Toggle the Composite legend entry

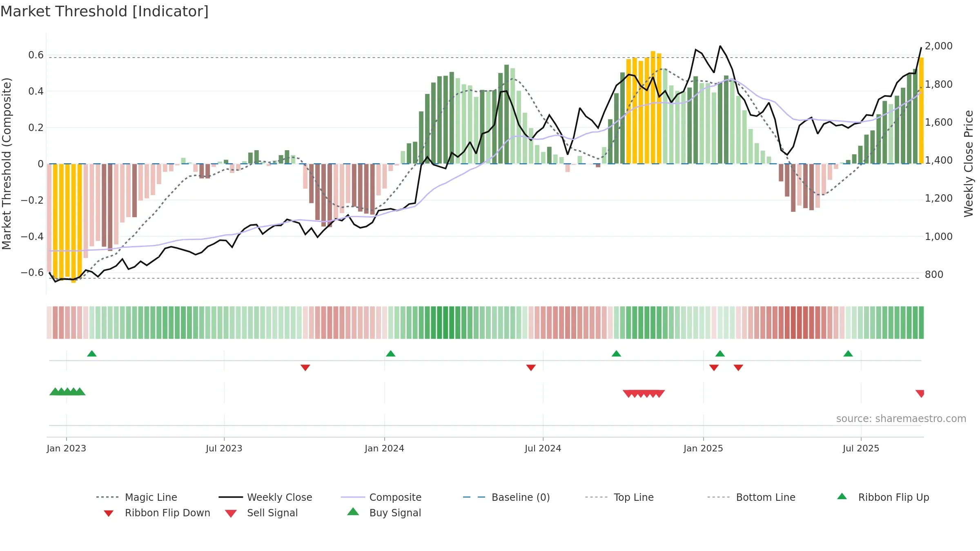[381, 497]
